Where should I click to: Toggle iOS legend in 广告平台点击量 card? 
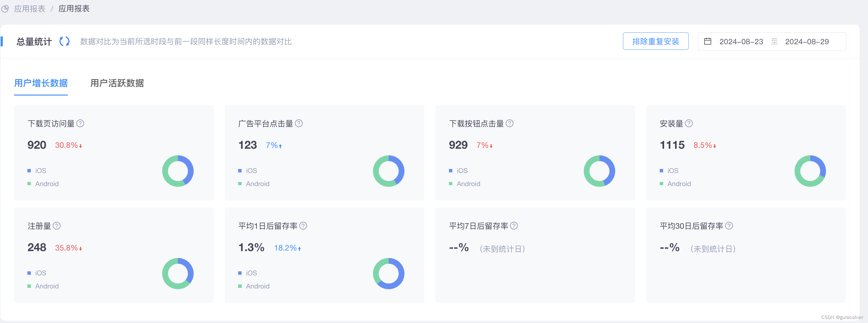(248, 171)
